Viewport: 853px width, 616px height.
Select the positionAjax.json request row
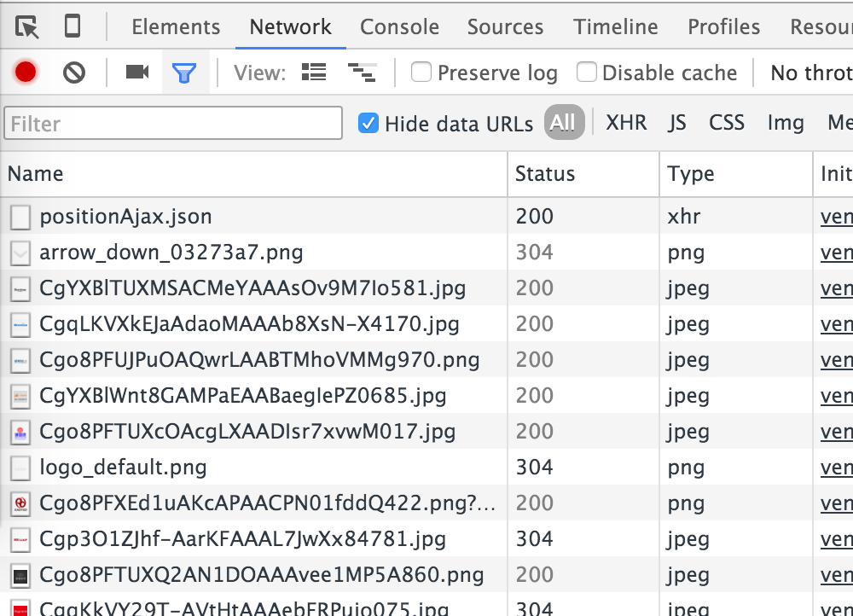tap(125, 217)
